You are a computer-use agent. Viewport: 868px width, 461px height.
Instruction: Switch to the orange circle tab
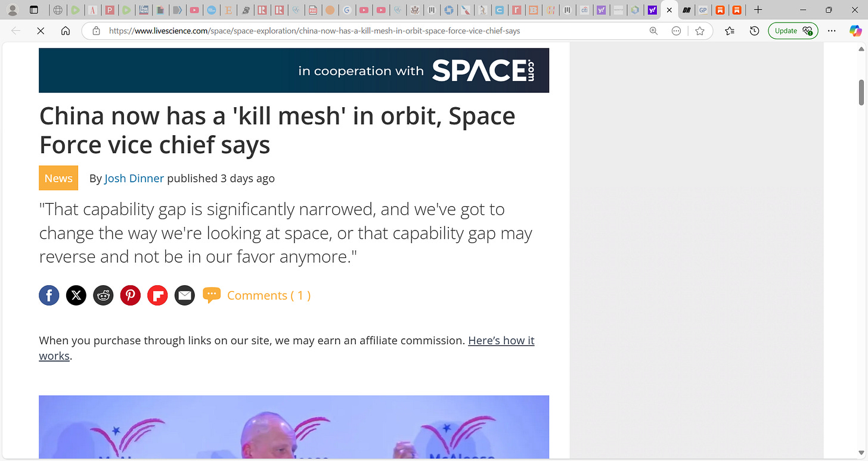pos(330,10)
